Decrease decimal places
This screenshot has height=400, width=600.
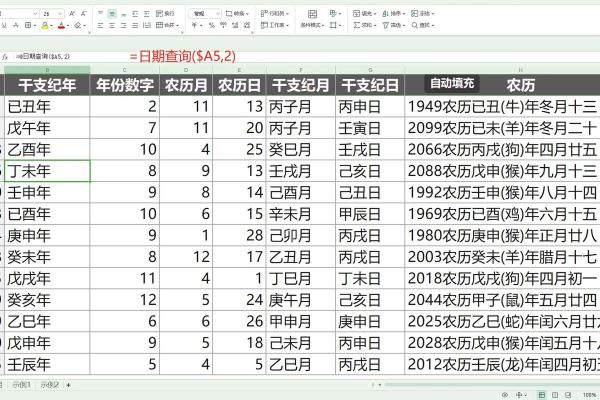point(247,25)
